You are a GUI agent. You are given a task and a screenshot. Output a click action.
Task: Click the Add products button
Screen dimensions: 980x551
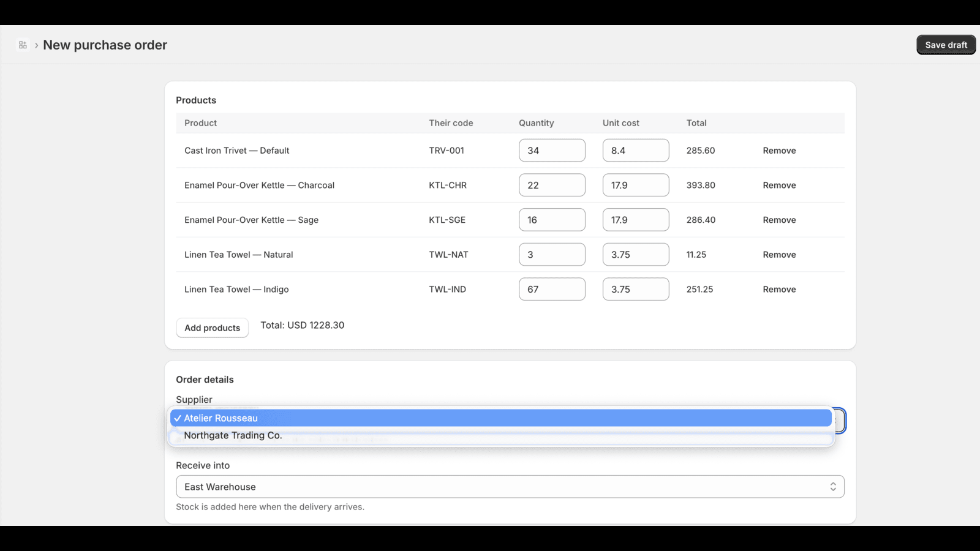point(213,328)
